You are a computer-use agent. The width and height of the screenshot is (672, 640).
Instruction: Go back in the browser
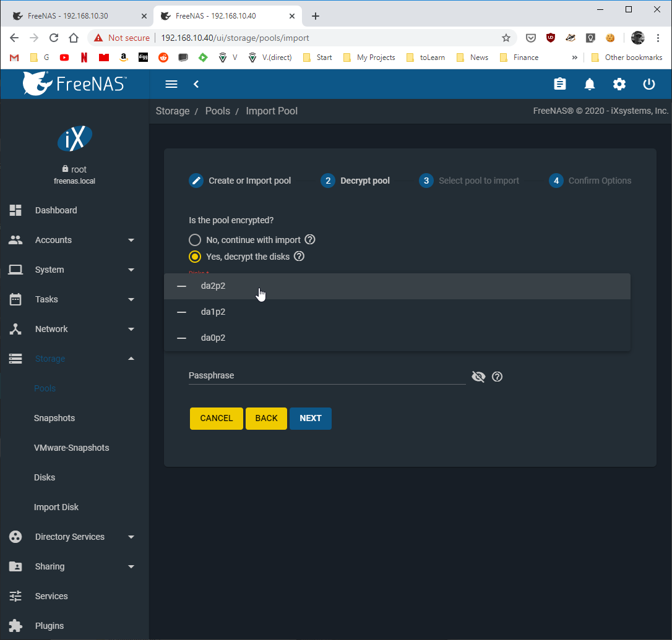coord(14,38)
